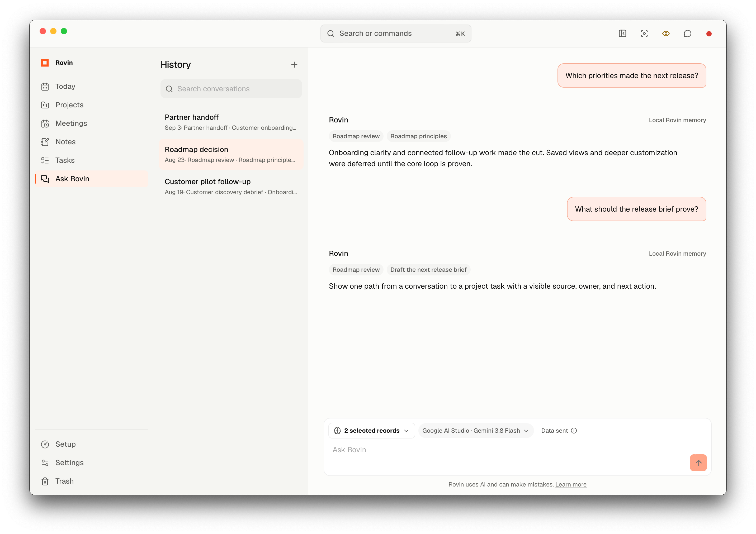The image size is (756, 534).
Task: Click Draft the next release brief chip
Action: click(x=428, y=270)
